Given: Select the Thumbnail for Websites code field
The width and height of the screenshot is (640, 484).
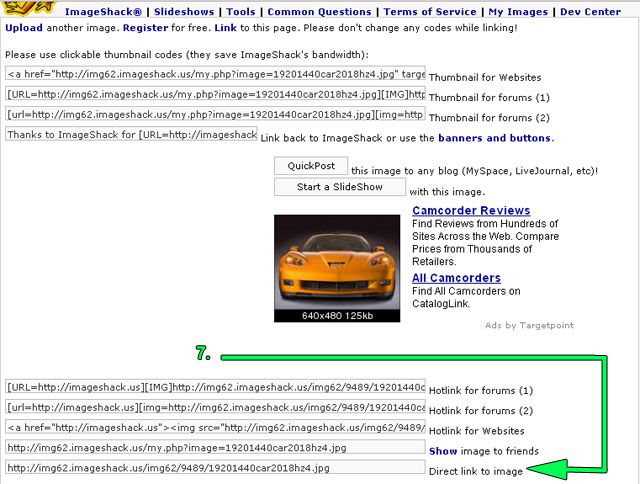Looking at the screenshot, I should click(x=214, y=74).
